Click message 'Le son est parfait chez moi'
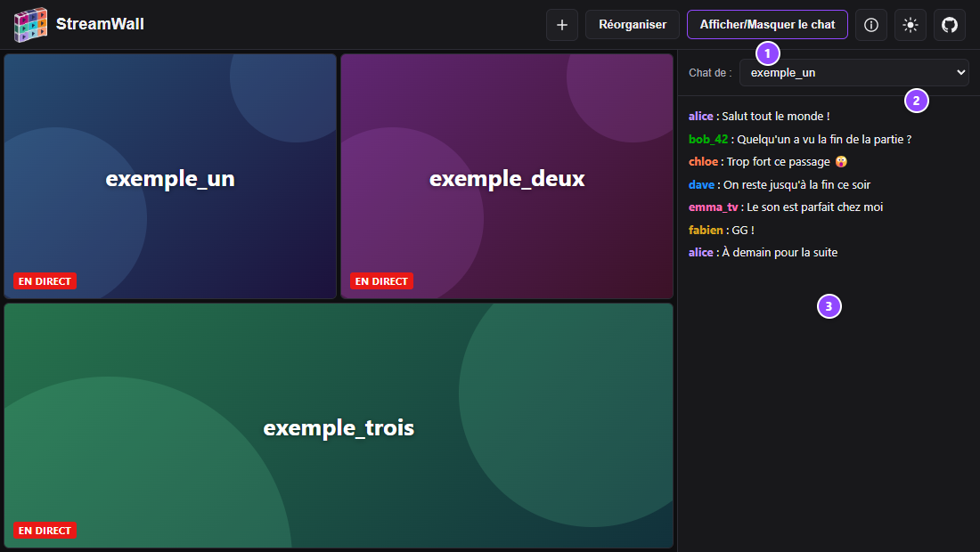The height and width of the screenshot is (552, 980). (x=814, y=207)
